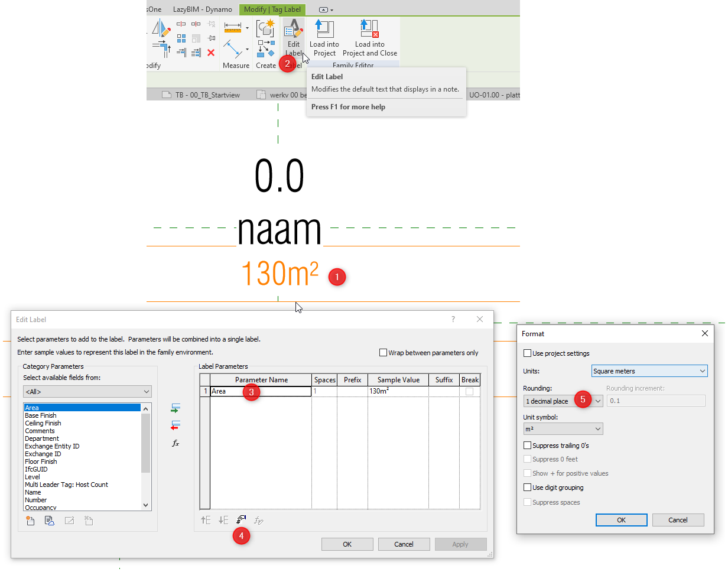Image resolution: width=728 pixels, height=572 pixels.
Task: Open the Unit symbol dropdown showing m²
Action: coord(563,428)
